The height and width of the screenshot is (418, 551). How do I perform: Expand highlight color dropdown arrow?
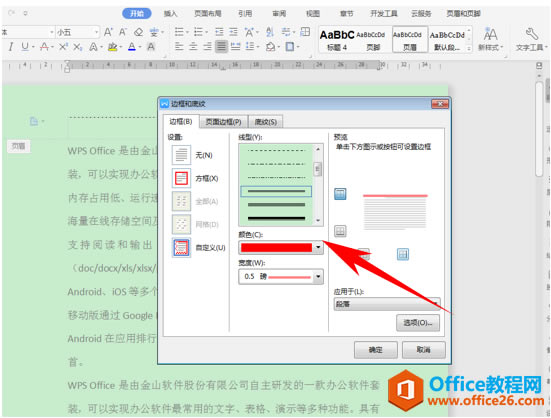pyautogui.click(x=121, y=47)
